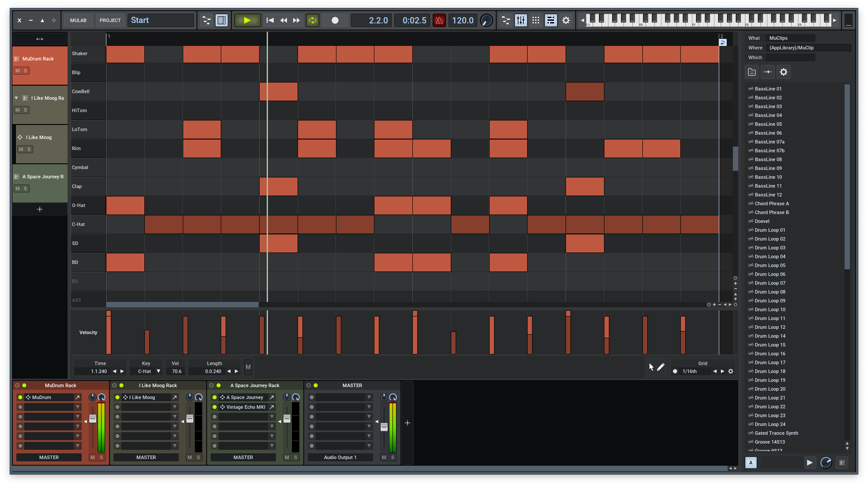Click the 120.0 tempo value
The height and width of the screenshot is (486, 868).
(463, 20)
